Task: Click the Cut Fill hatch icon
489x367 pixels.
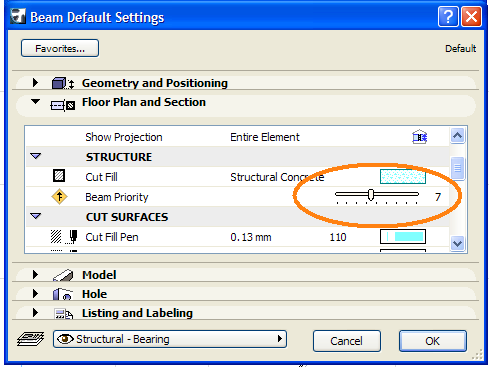Action: click(59, 175)
